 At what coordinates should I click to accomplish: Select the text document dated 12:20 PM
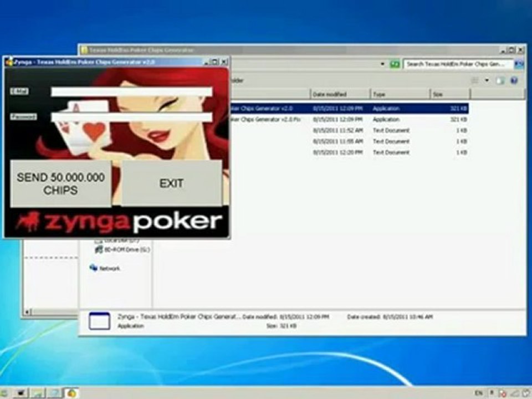(350, 152)
